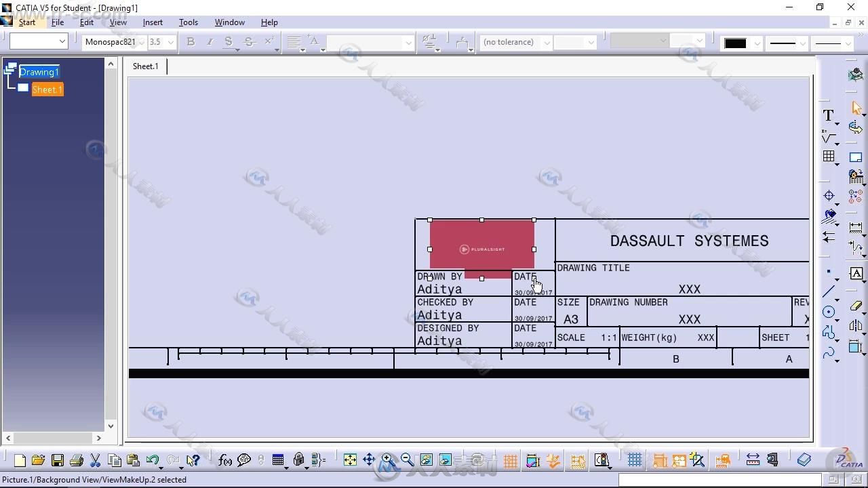Open the File menu
868x488 pixels.
coord(58,22)
